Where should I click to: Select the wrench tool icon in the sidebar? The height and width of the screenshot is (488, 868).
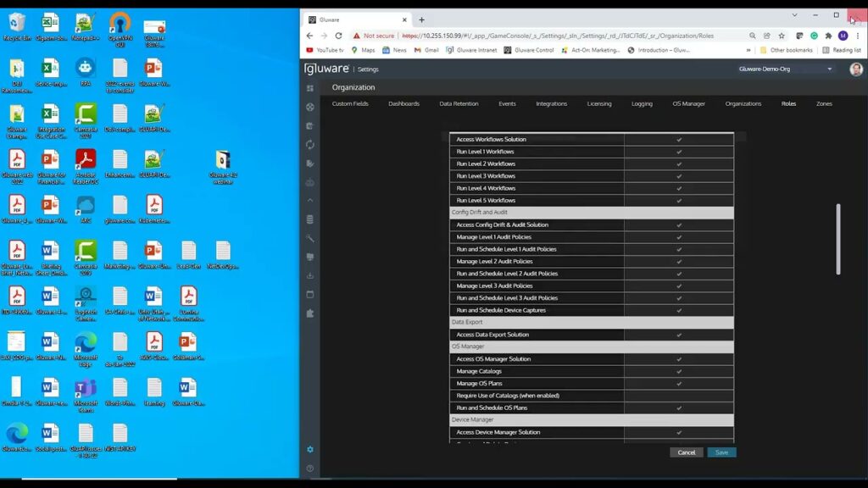(310, 238)
